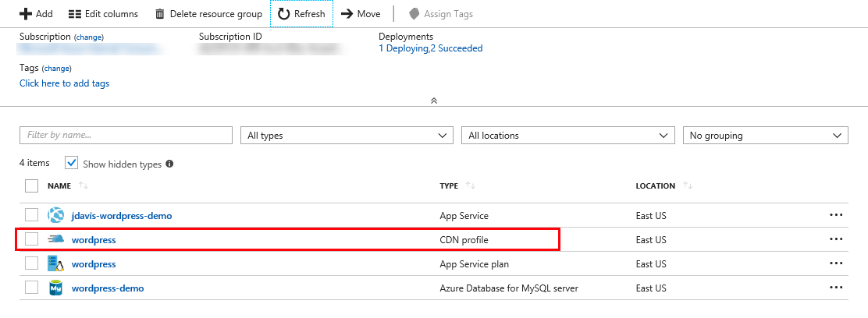This screenshot has width=868, height=318.
Task: Click East US in wordpress-demo row
Action: (651, 288)
